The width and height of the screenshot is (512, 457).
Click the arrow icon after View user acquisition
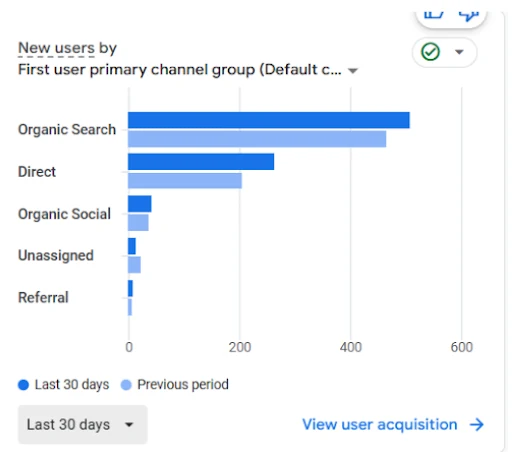click(x=477, y=425)
